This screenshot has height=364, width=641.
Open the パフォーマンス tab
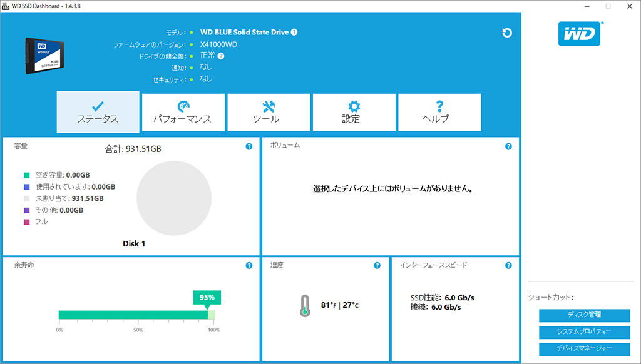(x=183, y=113)
